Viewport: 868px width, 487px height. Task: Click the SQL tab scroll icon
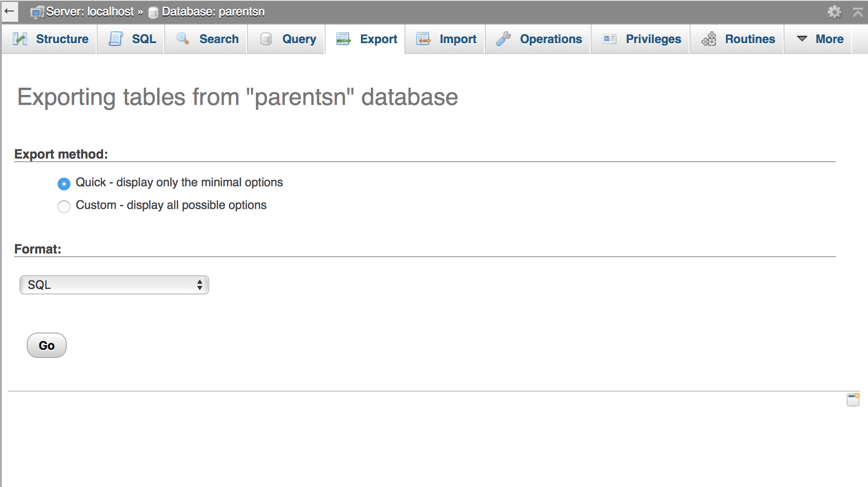(116, 39)
